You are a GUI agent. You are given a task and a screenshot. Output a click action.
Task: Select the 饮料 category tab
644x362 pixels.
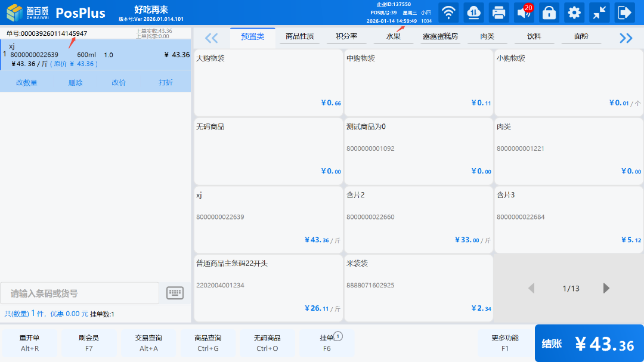click(x=534, y=37)
